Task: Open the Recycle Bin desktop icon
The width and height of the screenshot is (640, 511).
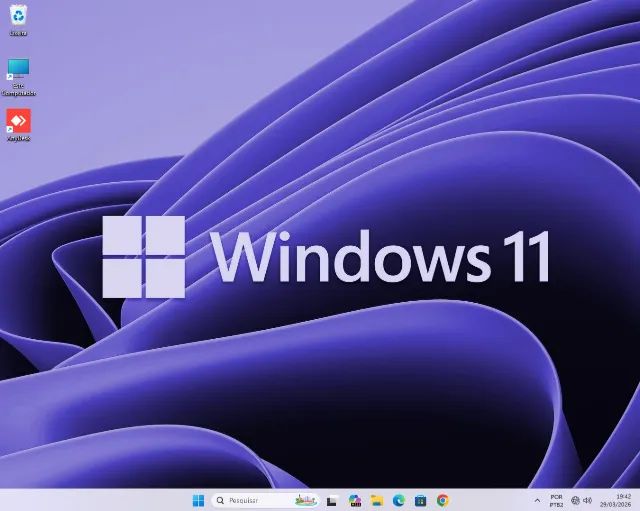Action: coord(18,20)
